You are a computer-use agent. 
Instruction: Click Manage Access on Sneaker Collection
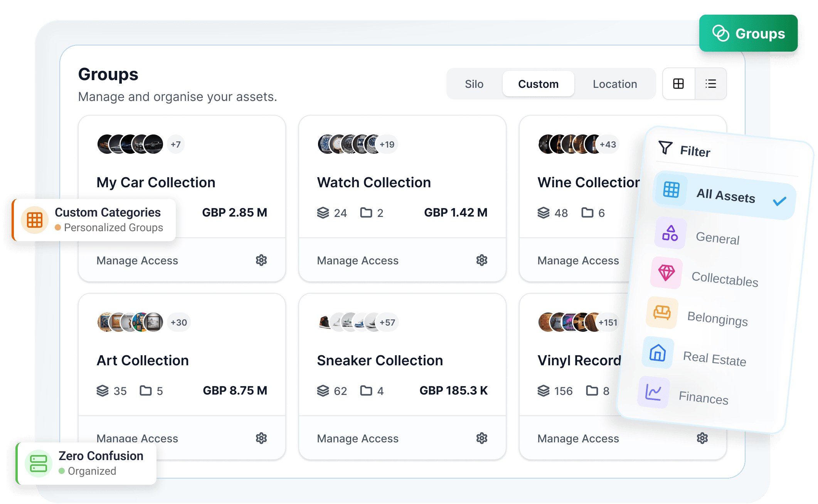coord(358,438)
